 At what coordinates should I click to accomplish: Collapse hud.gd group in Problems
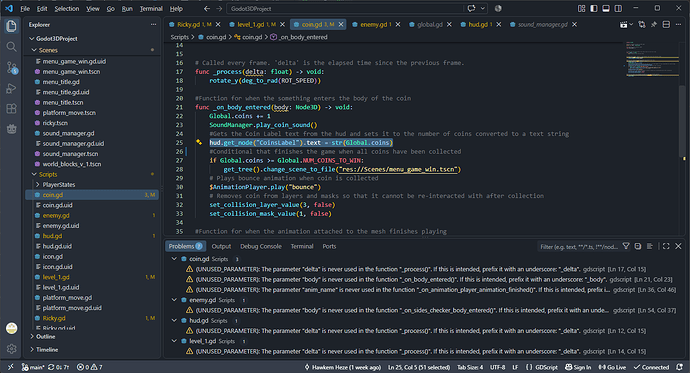click(x=174, y=320)
